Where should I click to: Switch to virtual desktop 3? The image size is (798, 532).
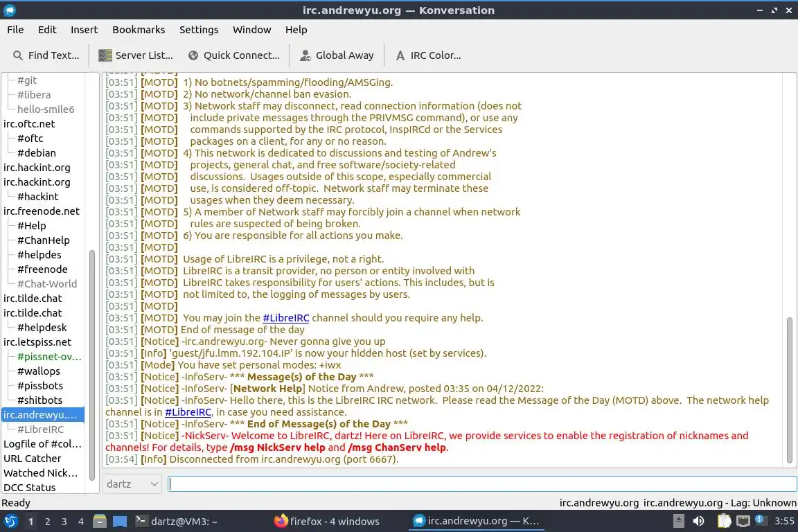coord(64,522)
